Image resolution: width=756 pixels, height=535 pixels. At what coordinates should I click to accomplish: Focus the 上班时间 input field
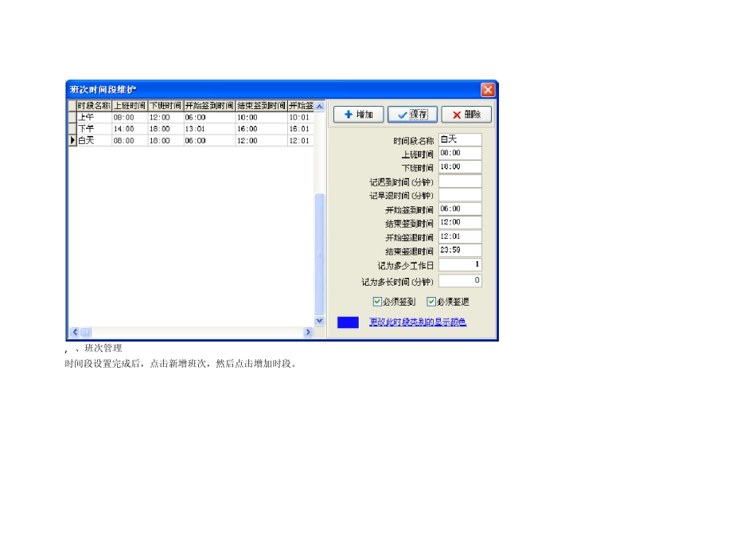point(460,153)
